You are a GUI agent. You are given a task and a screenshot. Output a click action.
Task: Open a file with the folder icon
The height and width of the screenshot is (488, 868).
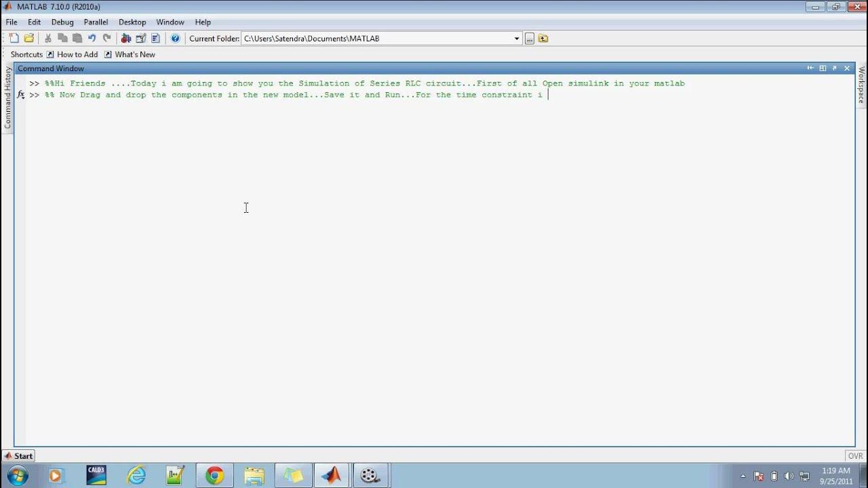click(29, 39)
